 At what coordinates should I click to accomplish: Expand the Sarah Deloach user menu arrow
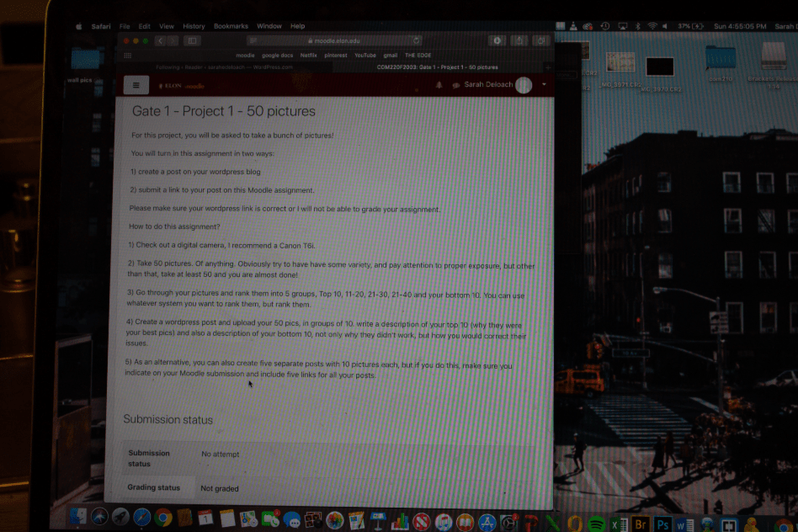(x=545, y=85)
